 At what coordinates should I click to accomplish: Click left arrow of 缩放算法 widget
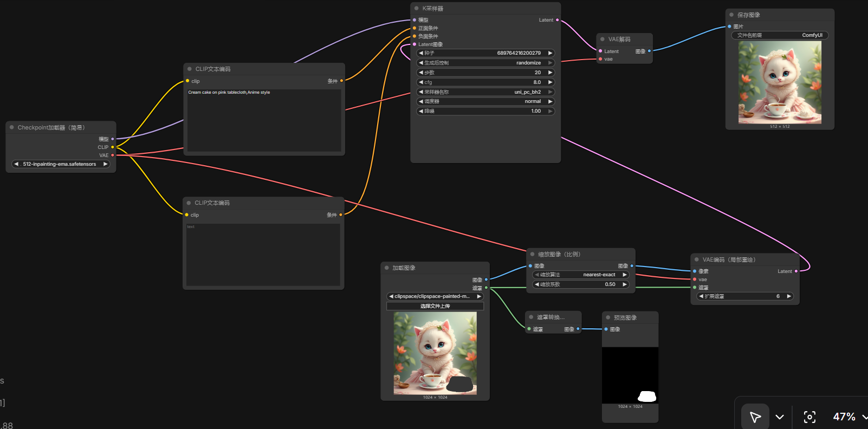[x=537, y=275]
